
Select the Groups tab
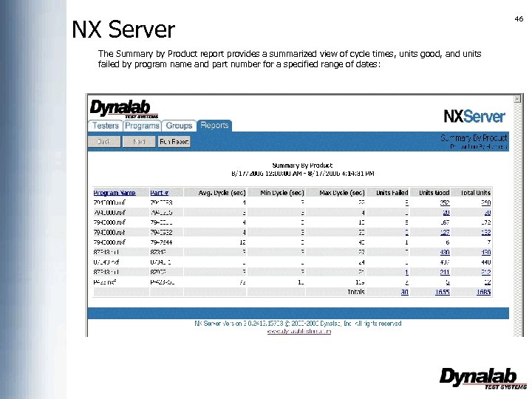(x=179, y=126)
